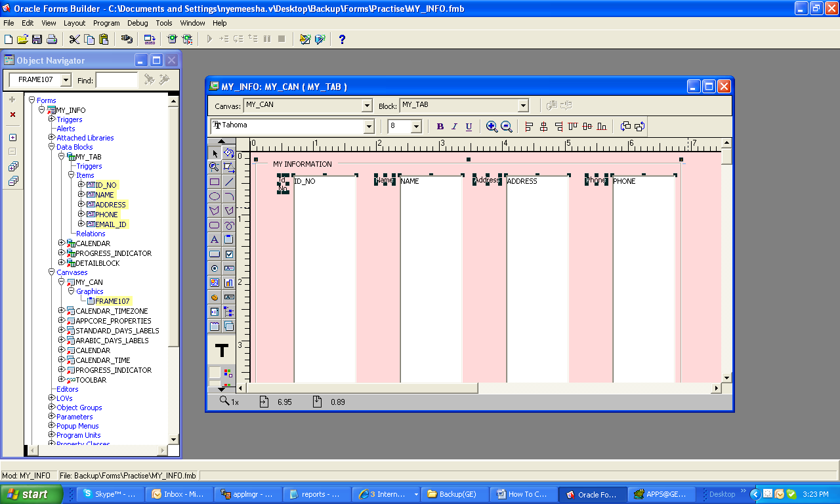Click the Zoom In magnifier icon

492,127
